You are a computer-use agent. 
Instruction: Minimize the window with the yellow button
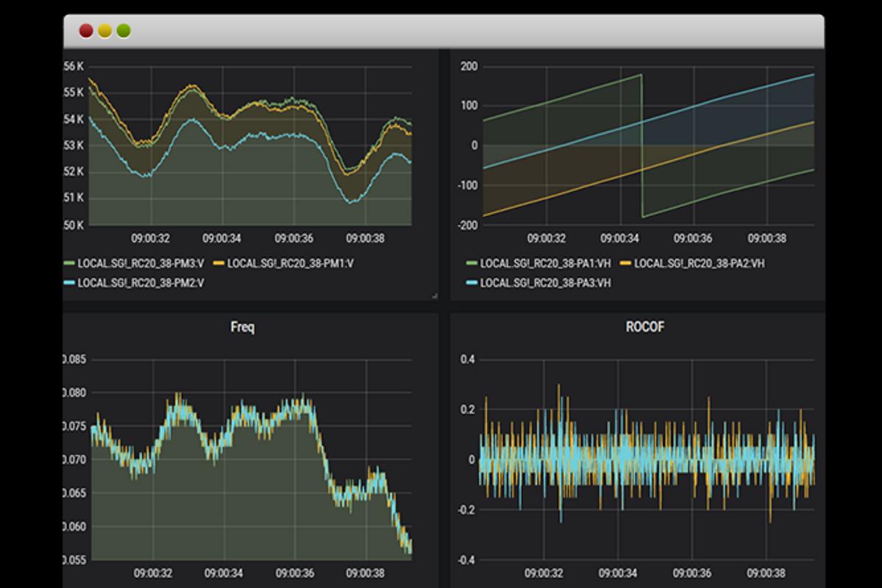pyautogui.click(x=105, y=31)
